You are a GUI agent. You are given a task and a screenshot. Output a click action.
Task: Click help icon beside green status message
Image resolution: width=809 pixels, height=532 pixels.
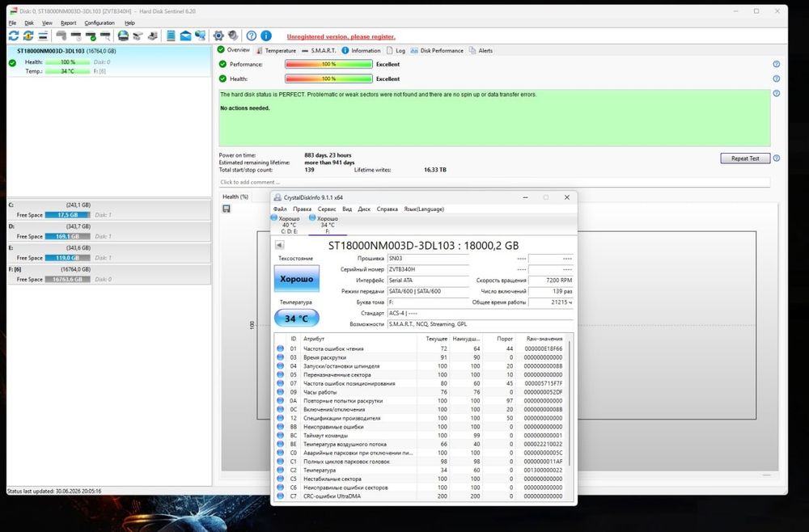(777, 94)
